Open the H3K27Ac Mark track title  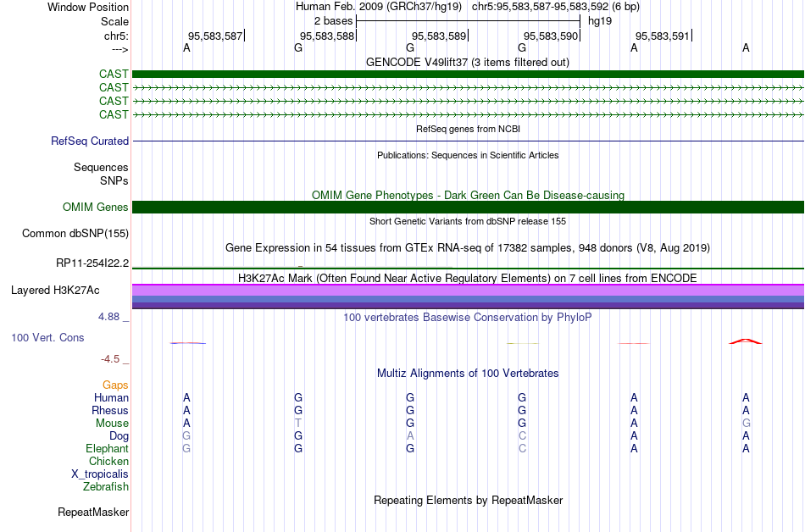pyautogui.click(x=468, y=279)
